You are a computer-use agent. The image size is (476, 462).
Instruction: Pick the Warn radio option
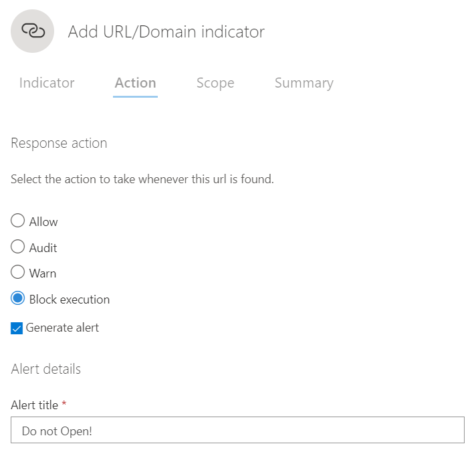click(18, 273)
